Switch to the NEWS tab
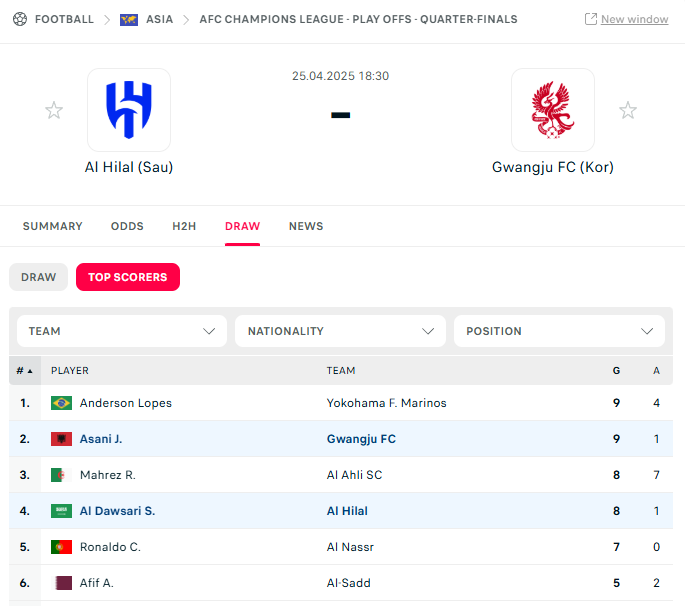 [x=306, y=226]
